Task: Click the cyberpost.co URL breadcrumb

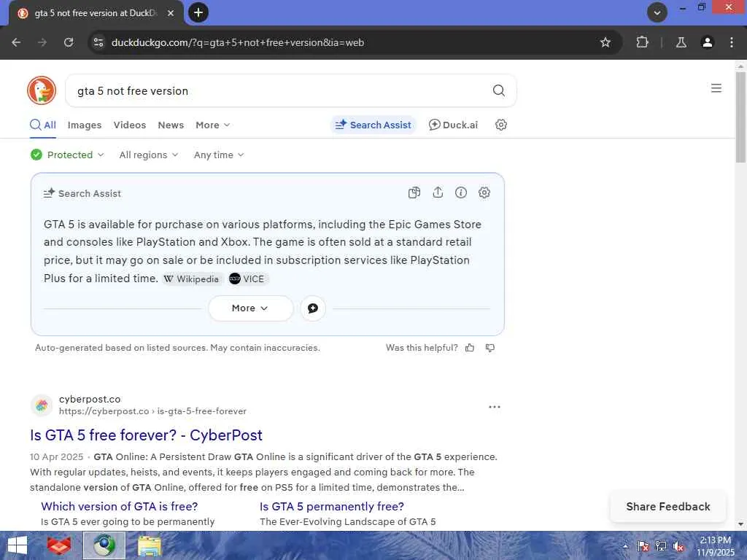Action: click(x=152, y=411)
